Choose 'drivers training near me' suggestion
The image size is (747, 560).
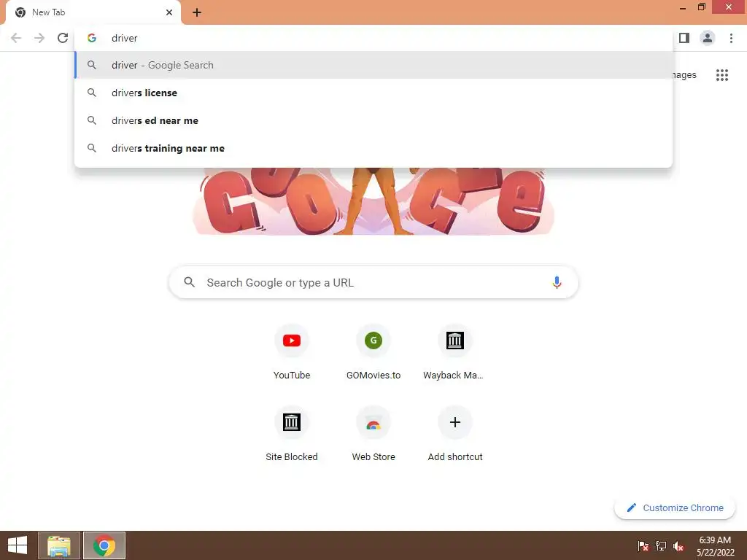pos(373,148)
